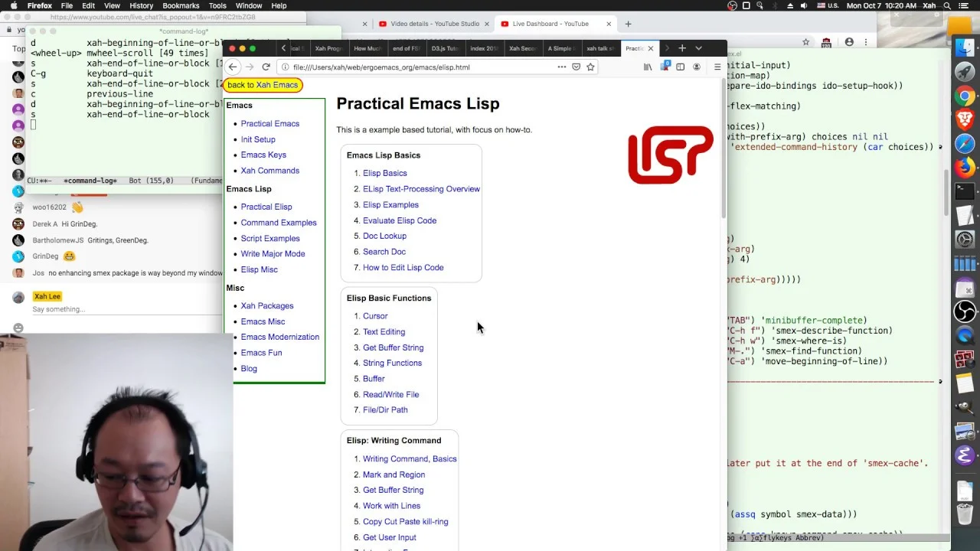Open the Trash in the Dock
The width and height of the screenshot is (980, 551).
click(x=965, y=513)
